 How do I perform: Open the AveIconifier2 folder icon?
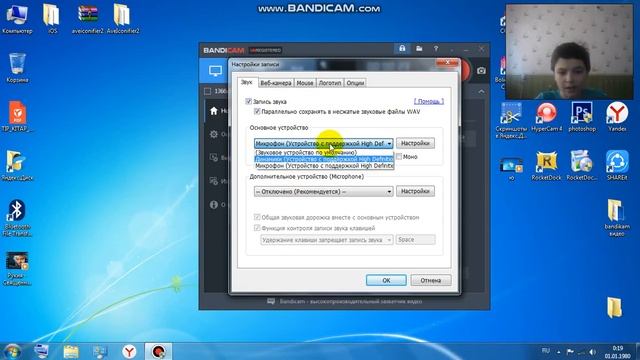click(x=123, y=19)
